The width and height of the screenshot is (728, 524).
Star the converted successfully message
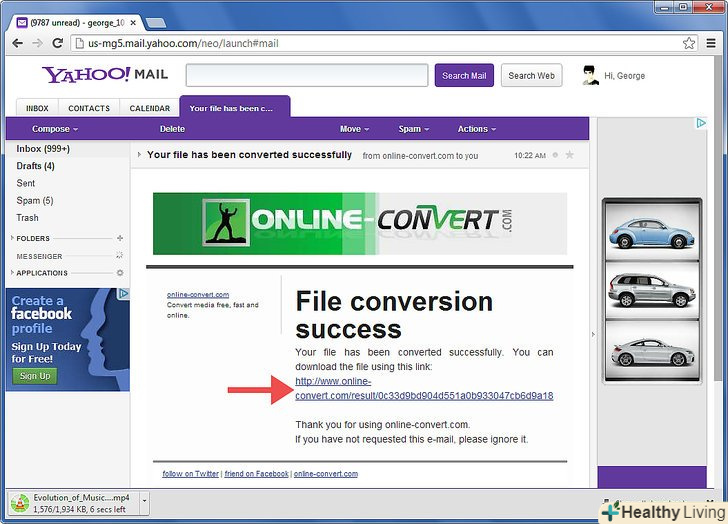pos(570,155)
